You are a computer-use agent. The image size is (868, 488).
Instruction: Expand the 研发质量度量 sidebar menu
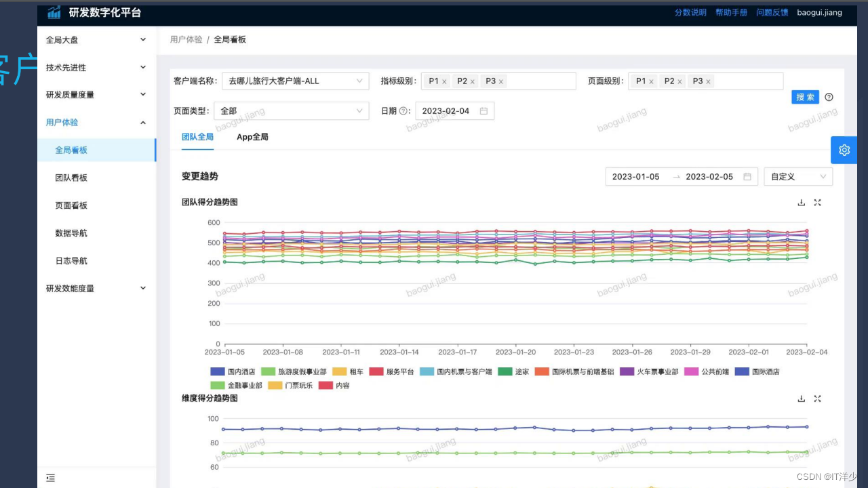click(96, 95)
